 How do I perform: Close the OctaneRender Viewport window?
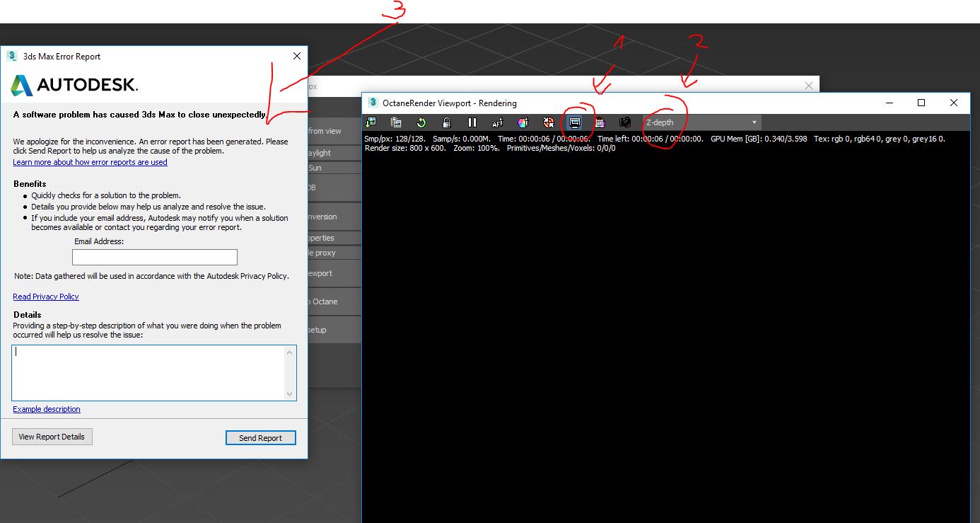tap(954, 103)
